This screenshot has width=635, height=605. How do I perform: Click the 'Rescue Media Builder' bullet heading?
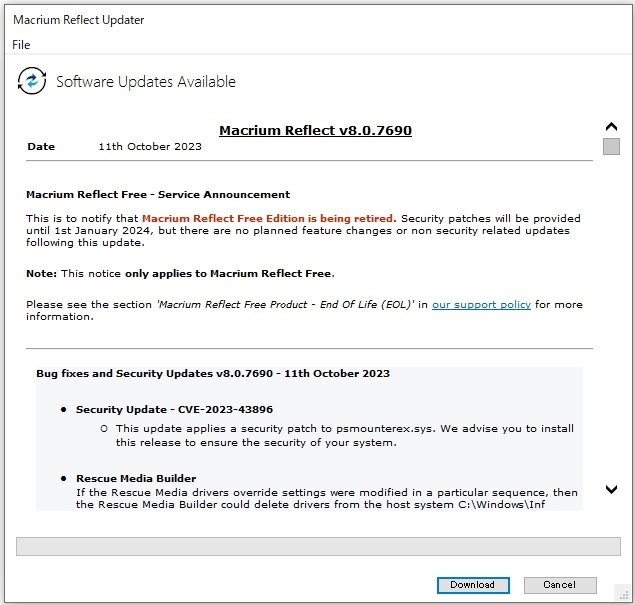pos(136,478)
